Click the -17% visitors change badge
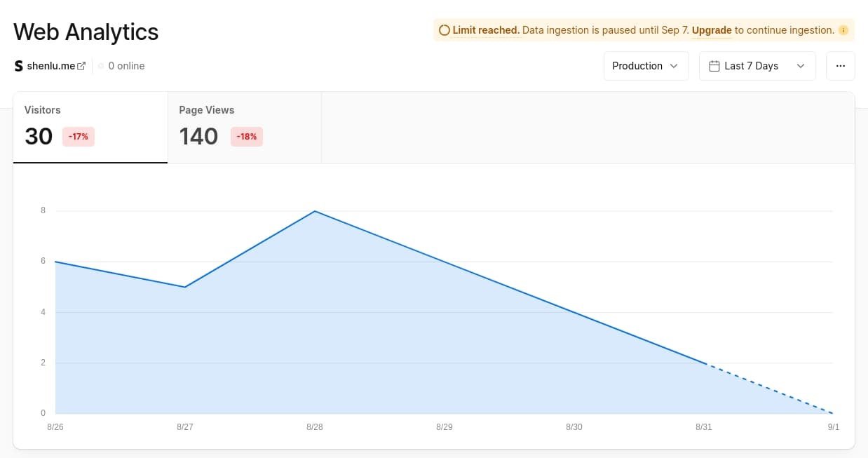 [79, 137]
